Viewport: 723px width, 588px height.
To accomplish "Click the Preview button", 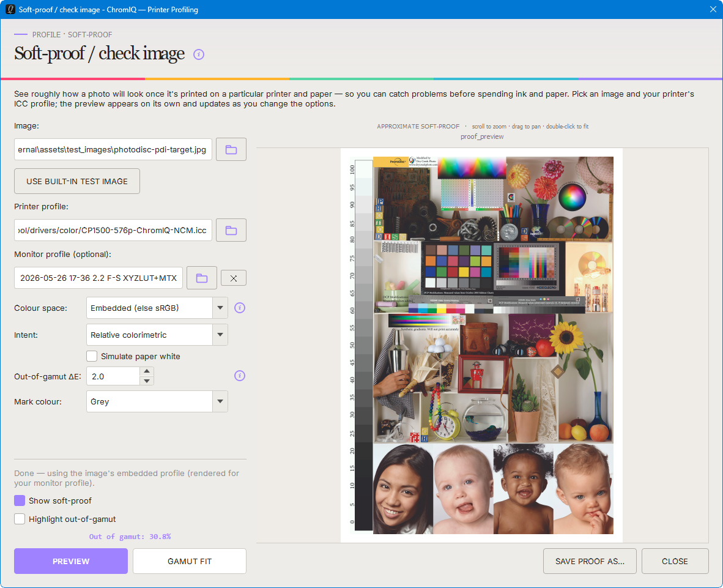I will tap(70, 561).
